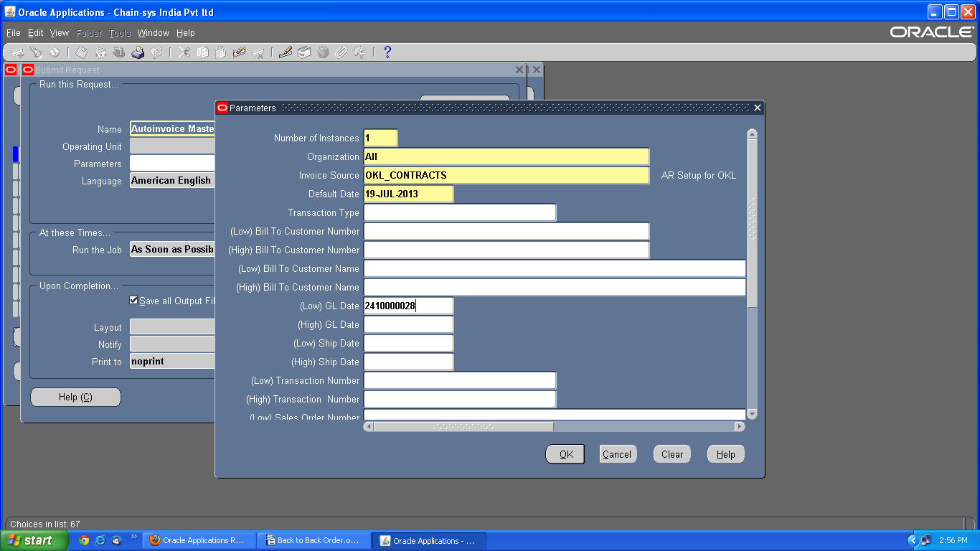Click the Print toolbar icon

coord(138,52)
